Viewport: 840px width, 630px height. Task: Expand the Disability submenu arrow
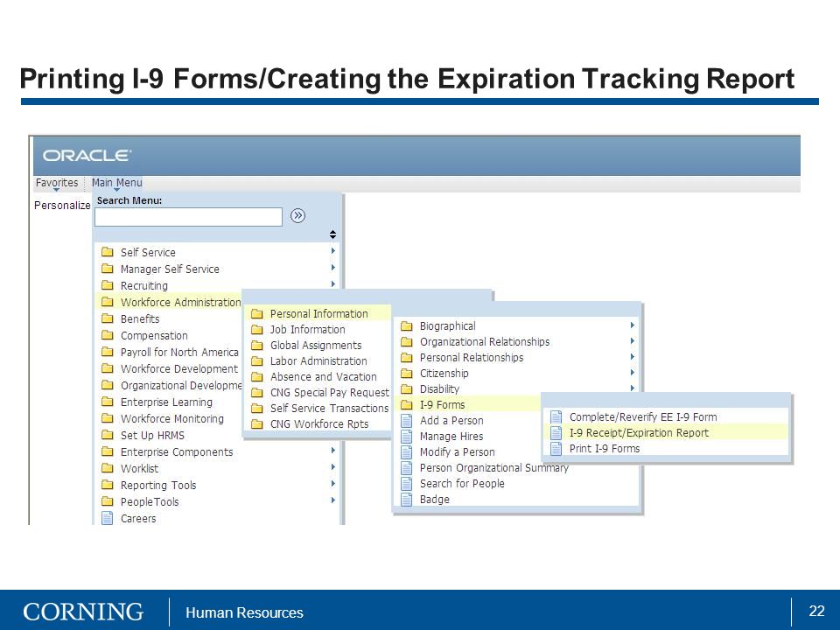[x=632, y=388]
